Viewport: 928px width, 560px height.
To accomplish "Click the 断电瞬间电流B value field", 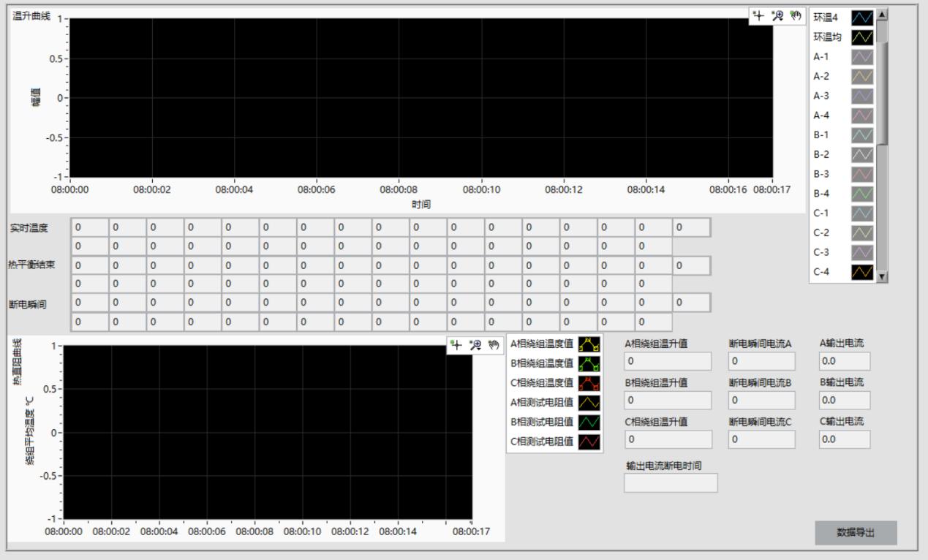I will tap(766, 400).
